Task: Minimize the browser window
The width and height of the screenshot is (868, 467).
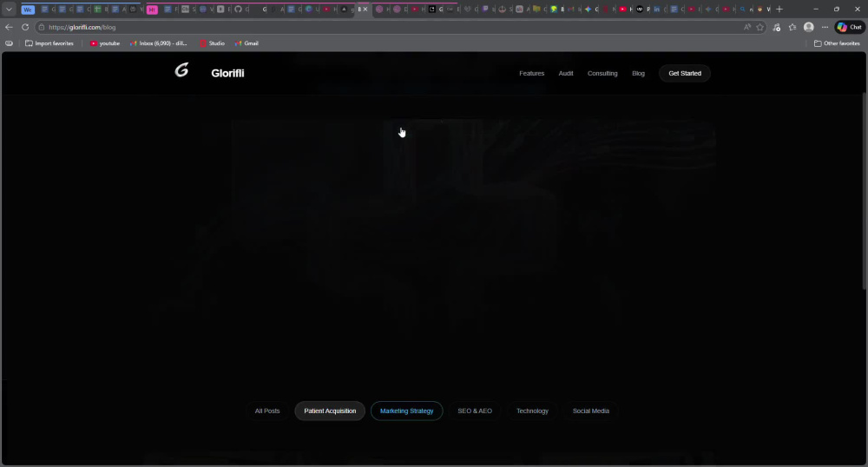Action: pos(815,10)
